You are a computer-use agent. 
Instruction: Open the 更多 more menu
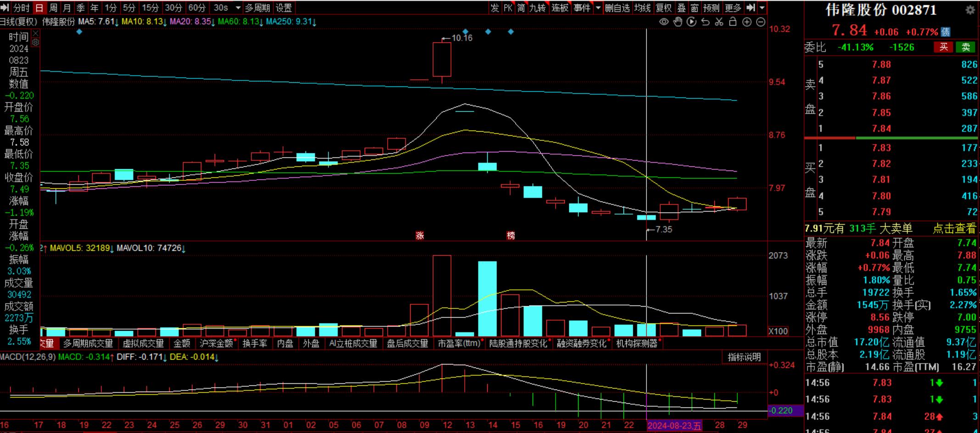click(733, 8)
